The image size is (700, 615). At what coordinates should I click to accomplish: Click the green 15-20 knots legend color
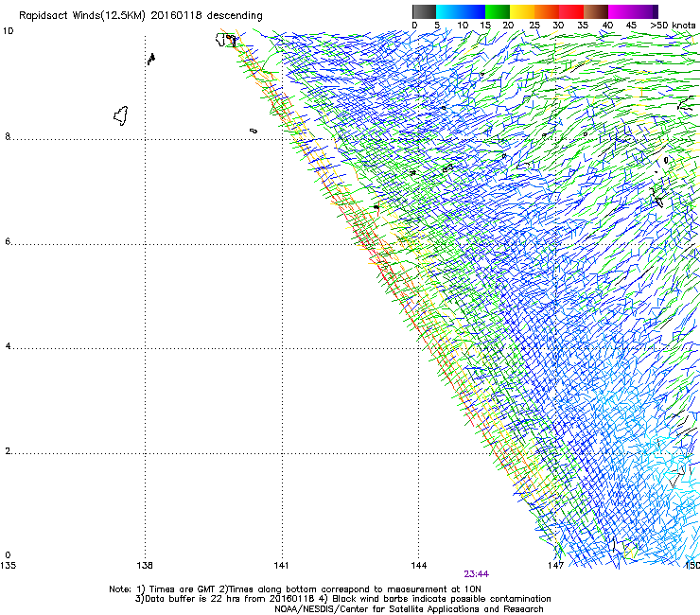(498, 11)
